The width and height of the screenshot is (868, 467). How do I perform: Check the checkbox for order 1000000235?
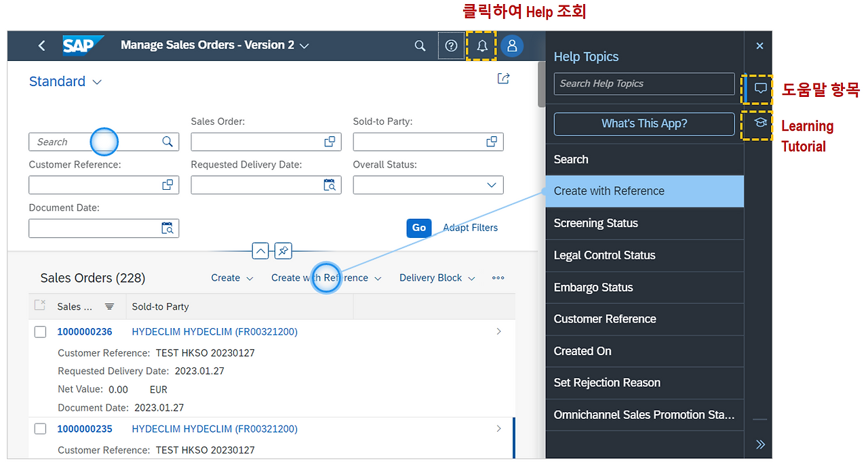pyautogui.click(x=40, y=428)
